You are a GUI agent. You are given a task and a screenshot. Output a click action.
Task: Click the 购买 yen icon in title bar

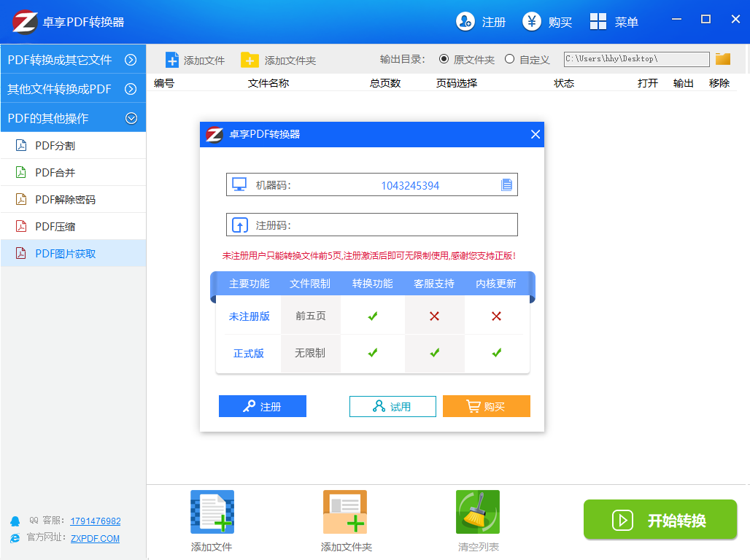(x=532, y=22)
